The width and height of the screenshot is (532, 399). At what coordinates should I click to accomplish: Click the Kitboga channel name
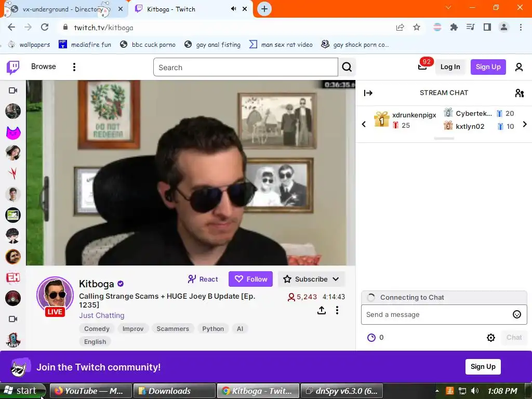pos(96,284)
